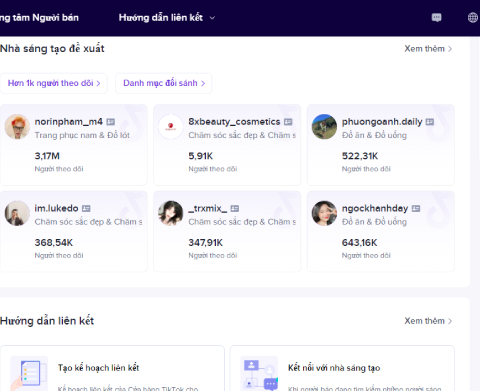Click the Tạo kế hoạch liên kết illustration
This screenshot has width=480, height=391.
point(29,373)
